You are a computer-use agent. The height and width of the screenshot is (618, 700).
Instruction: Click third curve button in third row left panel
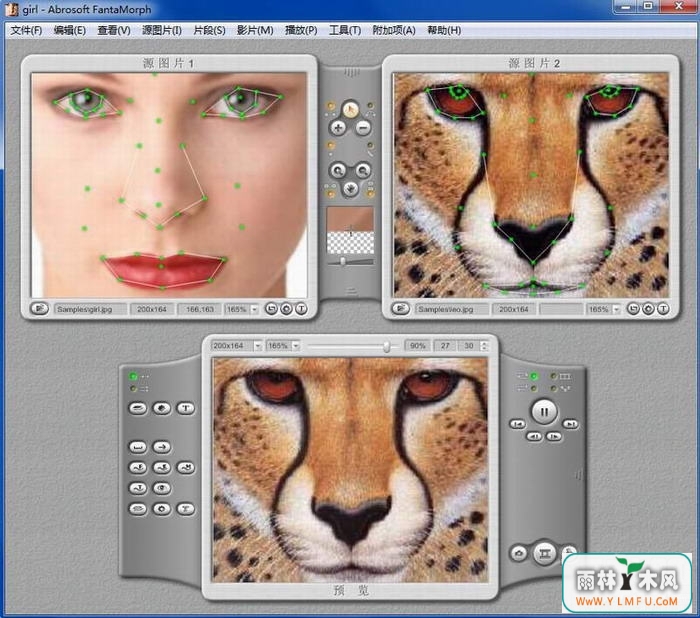[186, 468]
